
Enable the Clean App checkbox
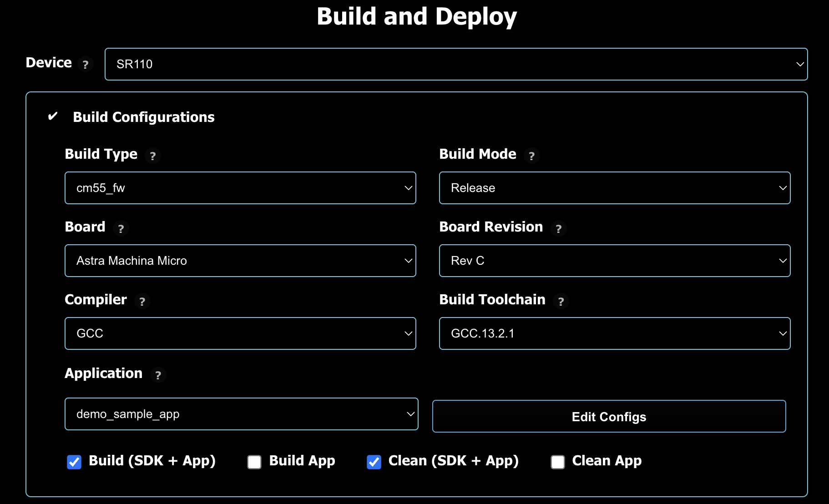(557, 462)
